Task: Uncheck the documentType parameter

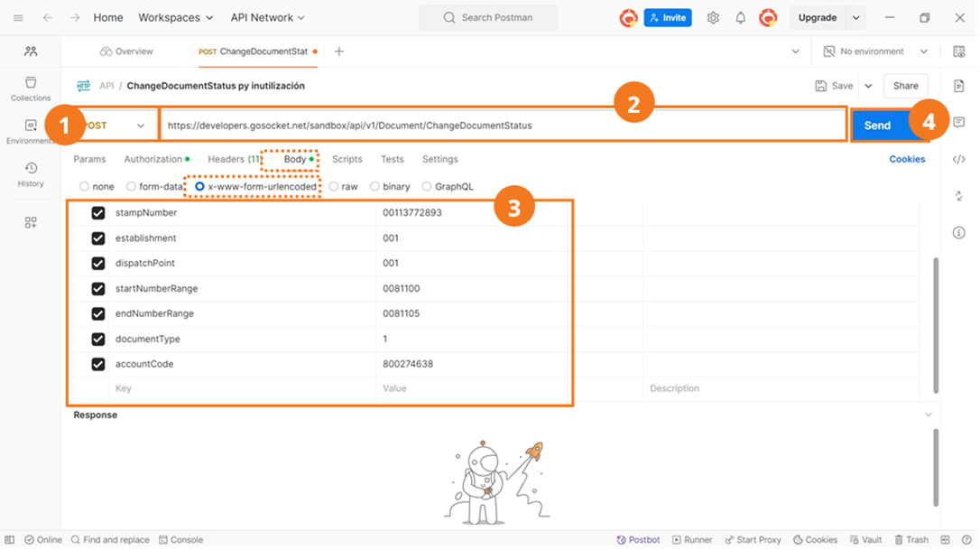Action: 98,339
